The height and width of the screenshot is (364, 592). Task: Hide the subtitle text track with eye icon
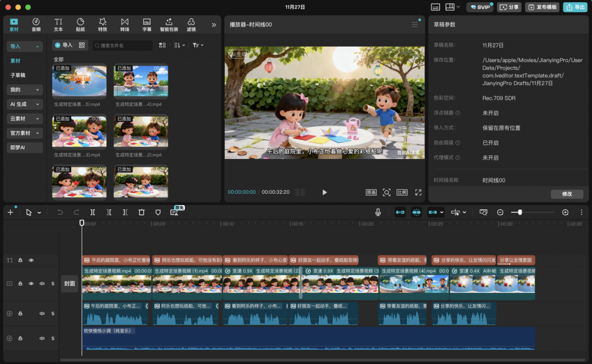tap(31, 261)
